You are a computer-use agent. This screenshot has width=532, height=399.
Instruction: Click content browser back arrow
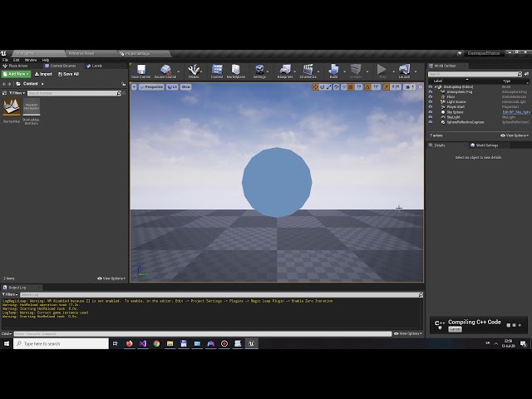pos(4,84)
